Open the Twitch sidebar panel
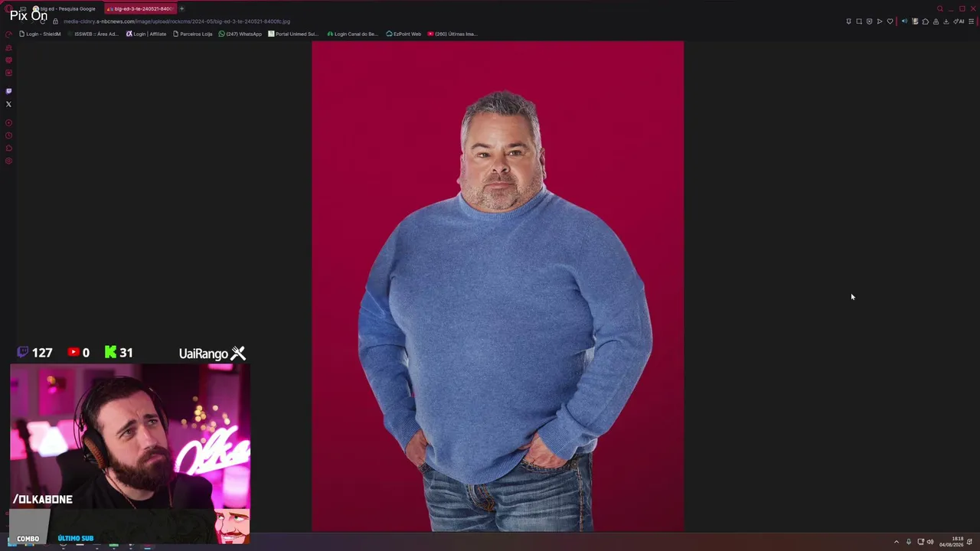Image resolution: width=980 pixels, height=551 pixels. 8,91
